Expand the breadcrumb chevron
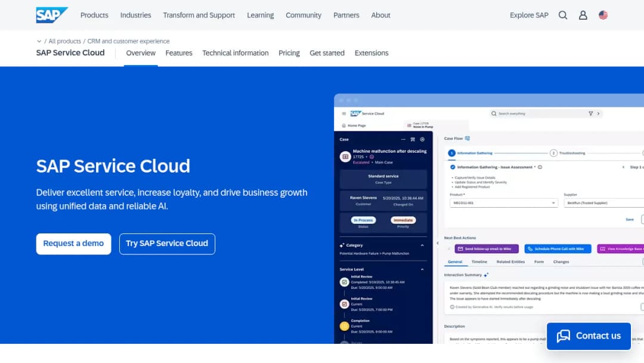 click(x=39, y=41)
